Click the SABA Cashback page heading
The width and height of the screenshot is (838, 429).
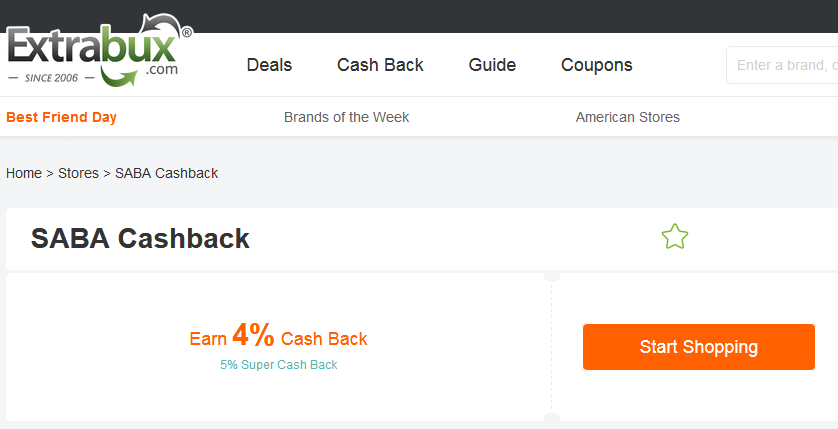[x=140, y=238]
